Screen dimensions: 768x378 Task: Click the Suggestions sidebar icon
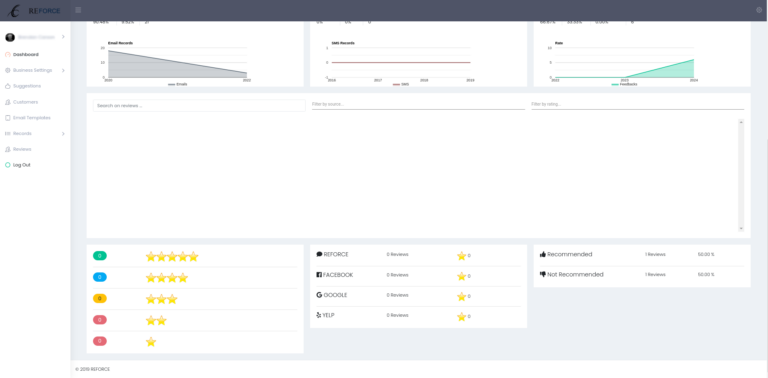point(8,86)
